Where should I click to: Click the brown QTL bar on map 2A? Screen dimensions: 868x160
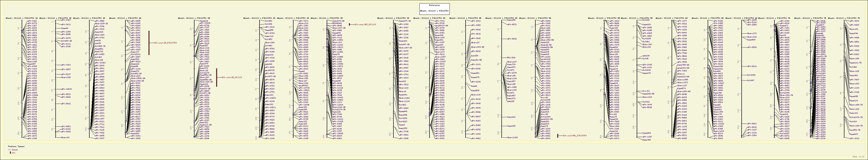coord(149,43)
